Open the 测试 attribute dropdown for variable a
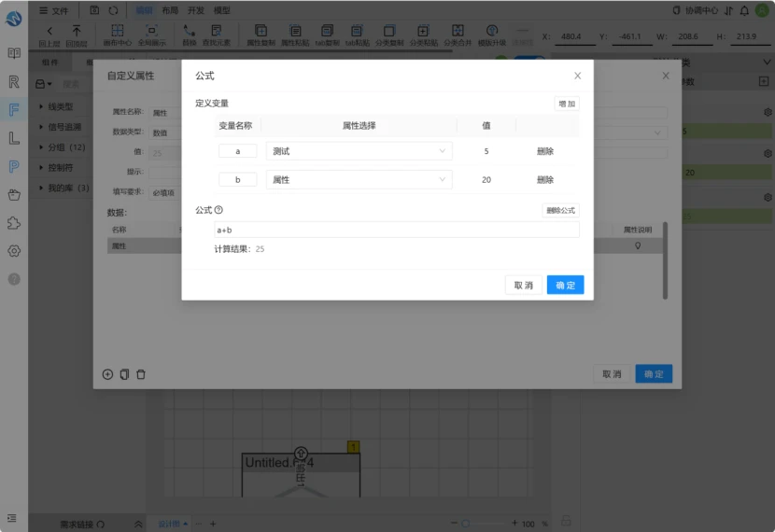Viewport: 775px width, 532px height. (x=359, y=151)
